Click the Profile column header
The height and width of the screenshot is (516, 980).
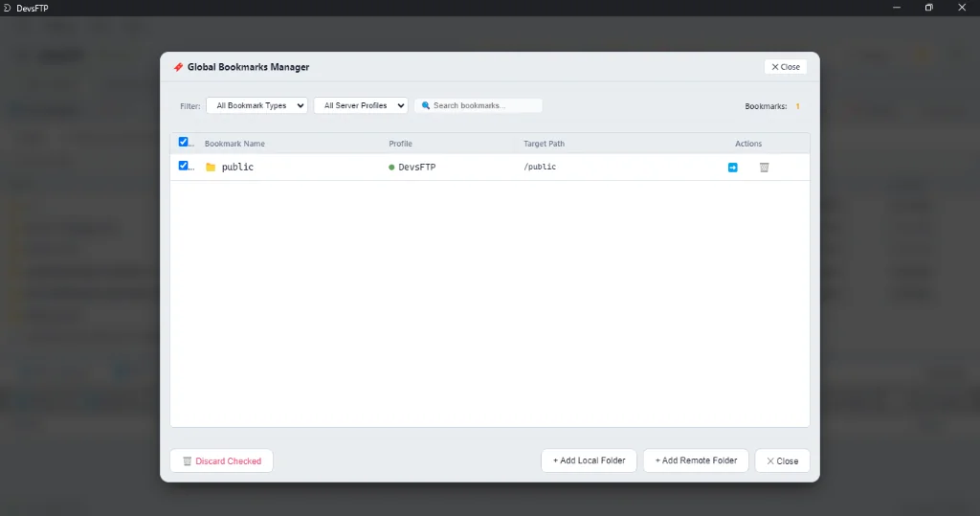pyautogui.click(x=400, y=144)
